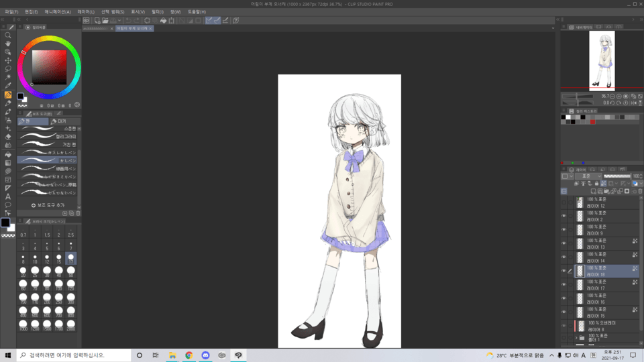644x362 pixels.
Task: Click the Navigator canvas thumbnail
Action: pos(602,60)
